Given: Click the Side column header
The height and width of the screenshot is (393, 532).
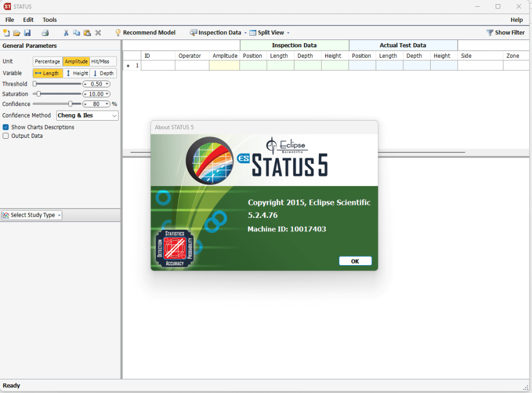Looking at the screenshot, I should 480,56.
